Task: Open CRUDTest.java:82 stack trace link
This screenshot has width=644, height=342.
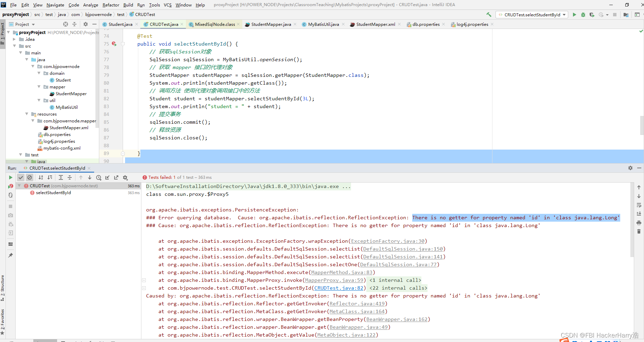Action: pyautogui.click(x=339, y=288)
